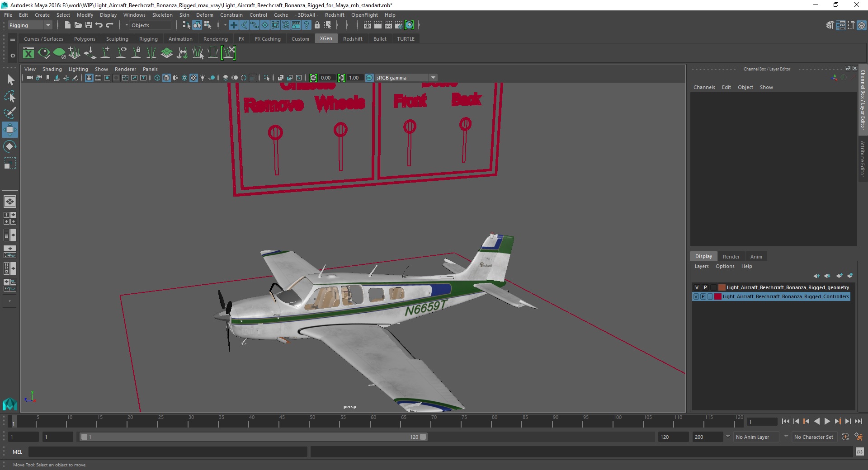The width and height of the screenshot is (868, 470).
Task: Click the select camera viewport icon
Action: coord(29,78)
